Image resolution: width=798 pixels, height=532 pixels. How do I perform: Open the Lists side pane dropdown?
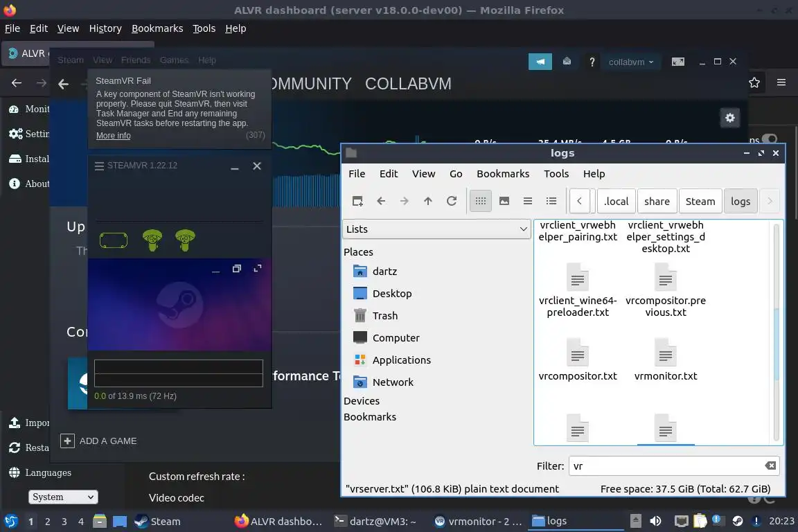click(436, 229)
